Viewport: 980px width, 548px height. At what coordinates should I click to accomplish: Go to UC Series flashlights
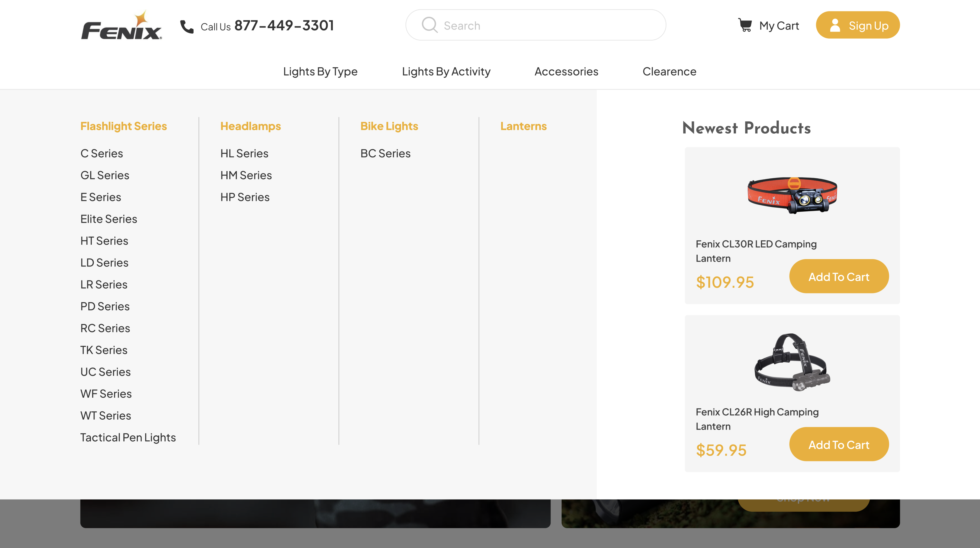105,372
